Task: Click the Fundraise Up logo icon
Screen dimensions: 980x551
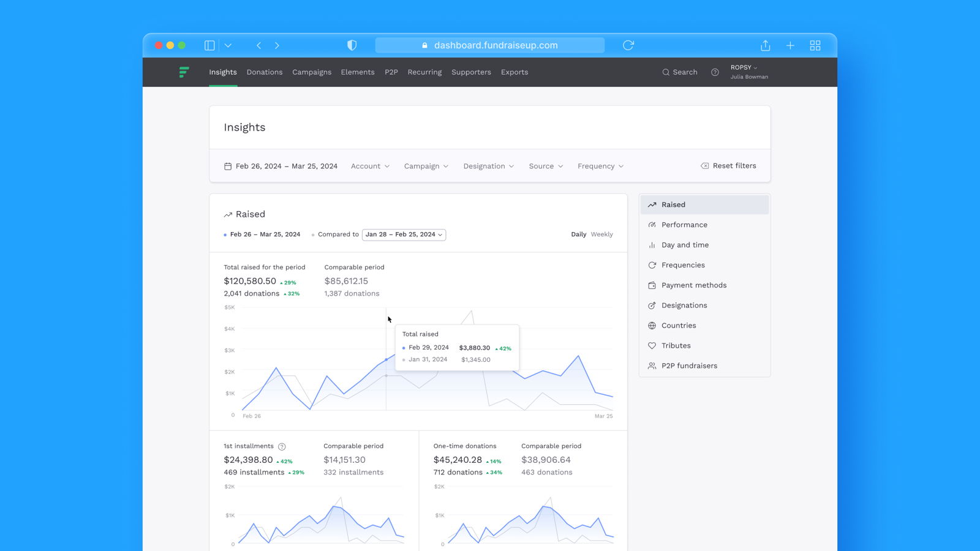Action: [184, 72]
